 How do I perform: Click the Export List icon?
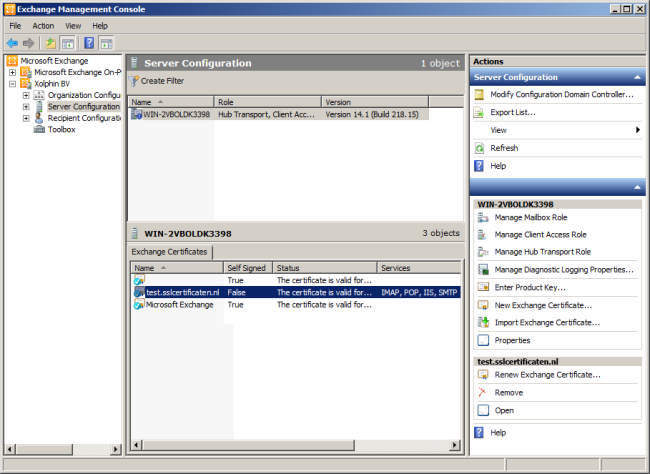click(479, 112)
